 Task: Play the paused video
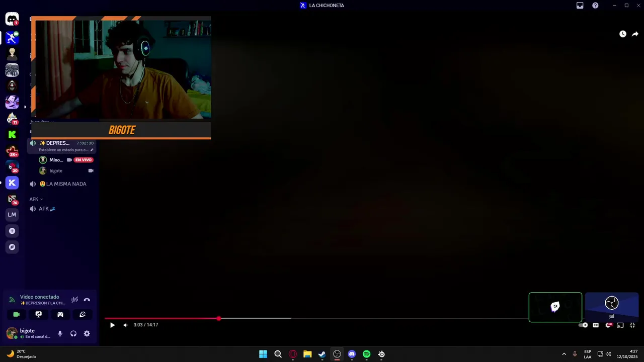click(112, 325)
